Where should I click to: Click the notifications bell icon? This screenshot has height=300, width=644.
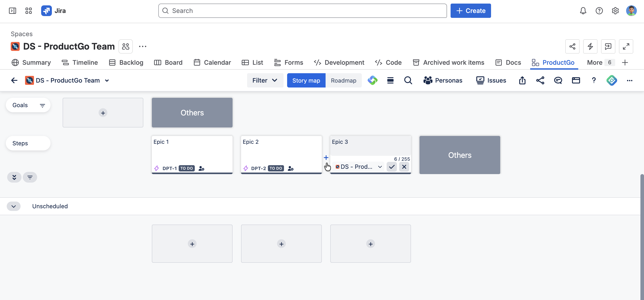pos(583,11)
